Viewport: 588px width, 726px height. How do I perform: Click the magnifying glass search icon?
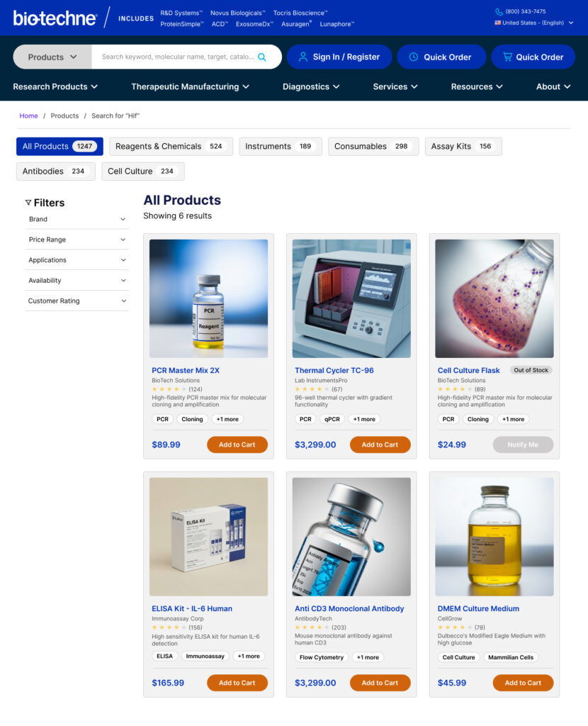tap(262, 57)
